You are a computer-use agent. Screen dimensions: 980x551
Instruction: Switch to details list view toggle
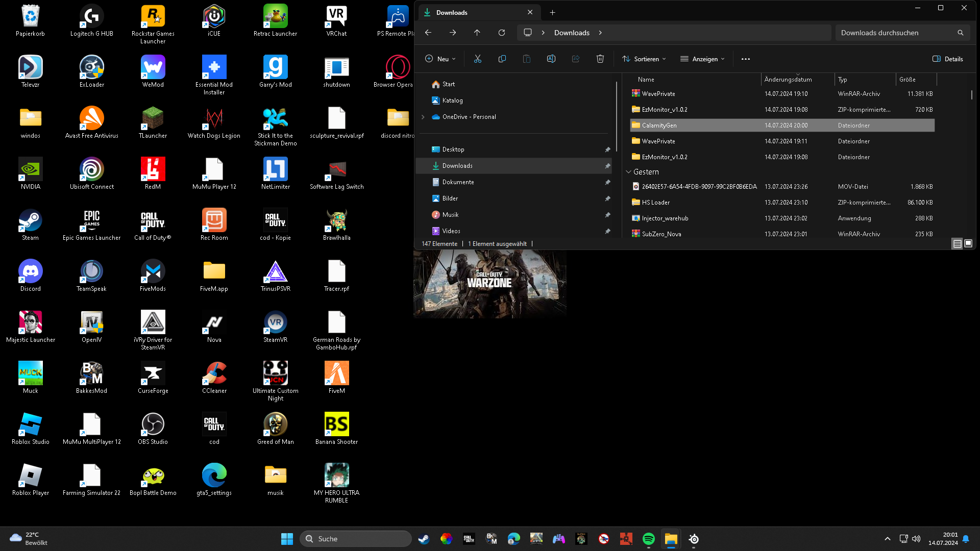957,244
